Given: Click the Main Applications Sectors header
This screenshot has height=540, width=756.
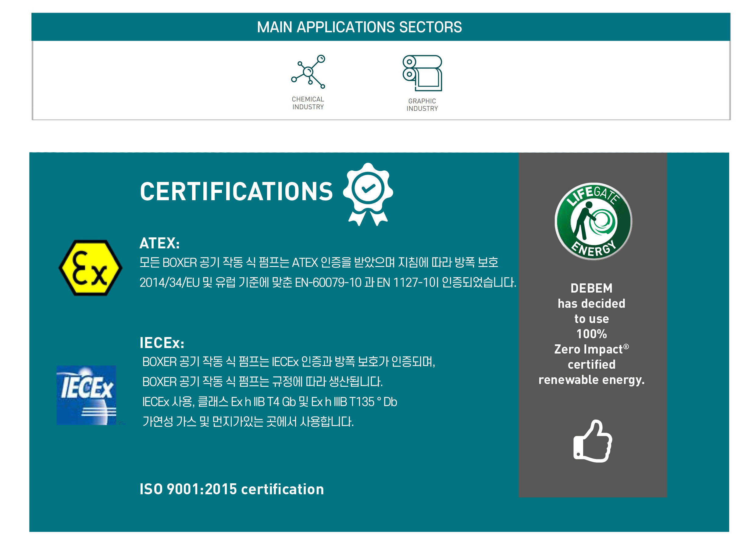Looking at the screenshot, I should [x=359, y=27].
